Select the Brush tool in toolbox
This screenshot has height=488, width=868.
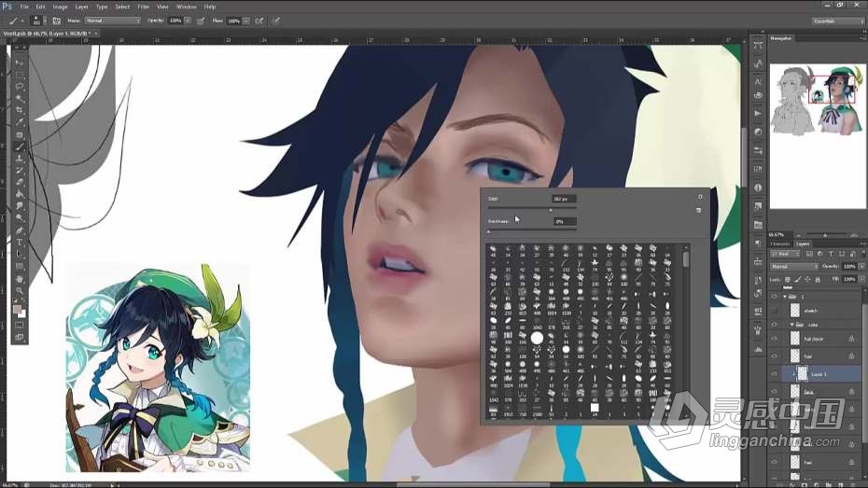click(x=20, y=146)
